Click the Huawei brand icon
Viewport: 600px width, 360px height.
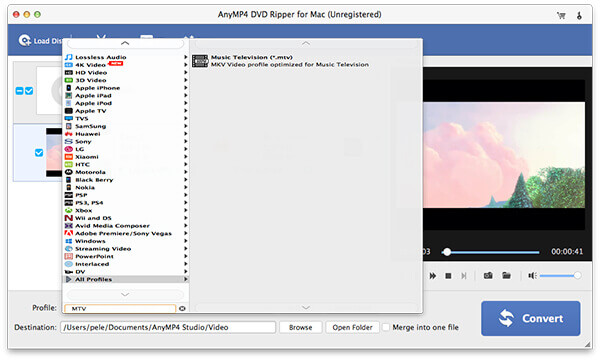(68, 134)
